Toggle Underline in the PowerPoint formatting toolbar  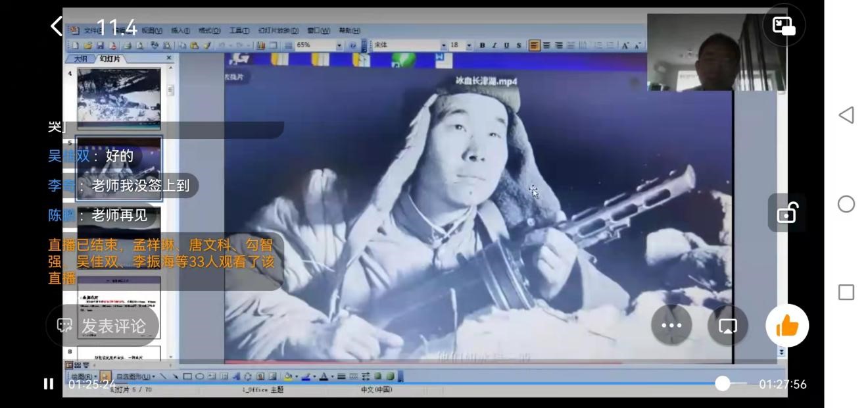coord(506,45)
